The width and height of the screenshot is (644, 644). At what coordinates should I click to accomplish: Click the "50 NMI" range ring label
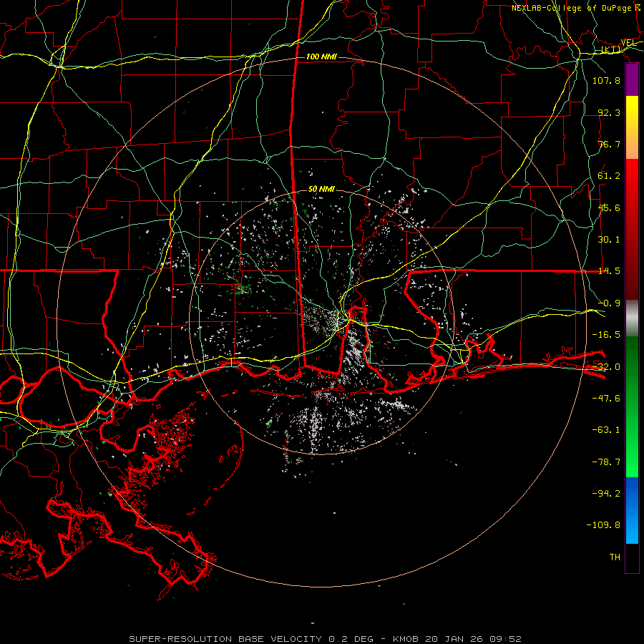321,190
